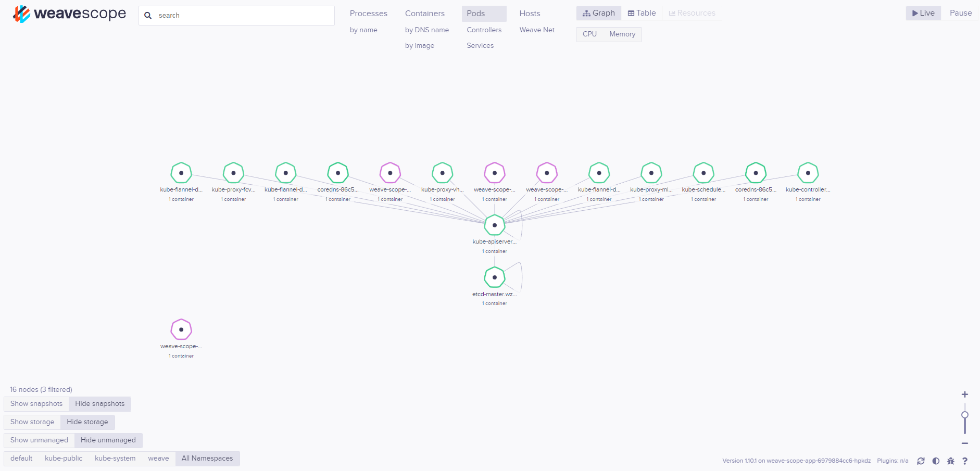Select Hide storage option
The height and width of the screenshot is (471, 980).
pos(87,422)
